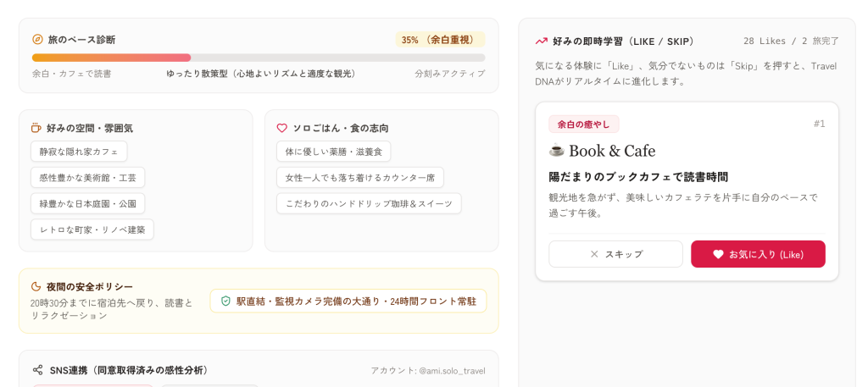Viewport: 868px width, 387px height.
Task: Select the 緑豊かな日本庭園・公園 tag
Action: [x=87, y=203]
